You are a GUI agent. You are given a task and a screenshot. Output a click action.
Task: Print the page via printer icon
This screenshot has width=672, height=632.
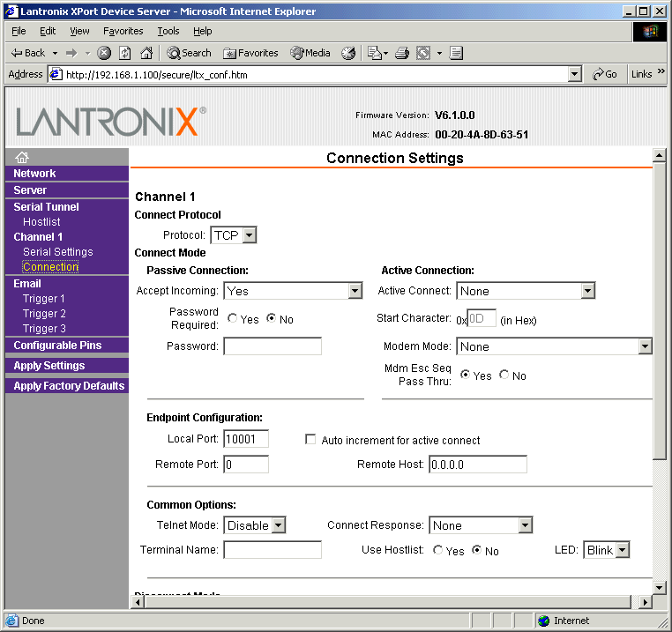[x=402, y=53]
